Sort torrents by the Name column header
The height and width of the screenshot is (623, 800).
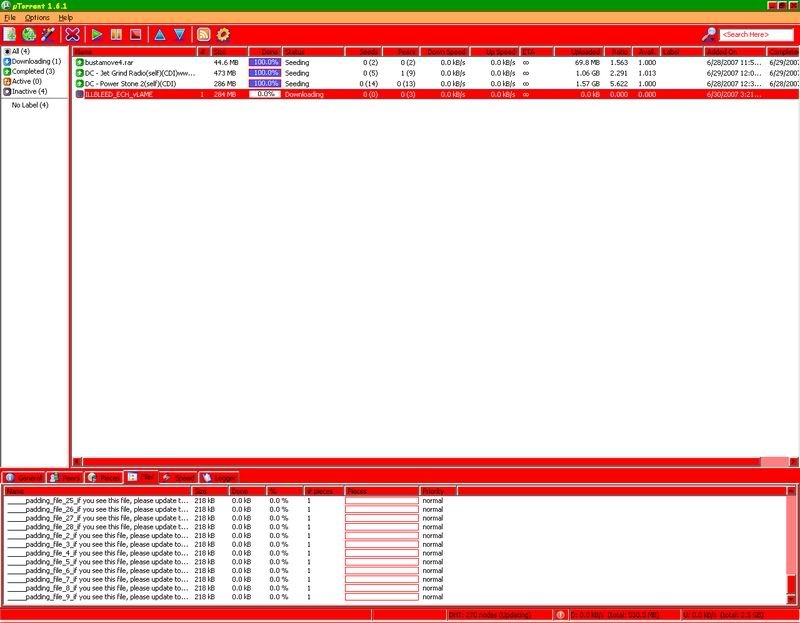click(135, 52)
